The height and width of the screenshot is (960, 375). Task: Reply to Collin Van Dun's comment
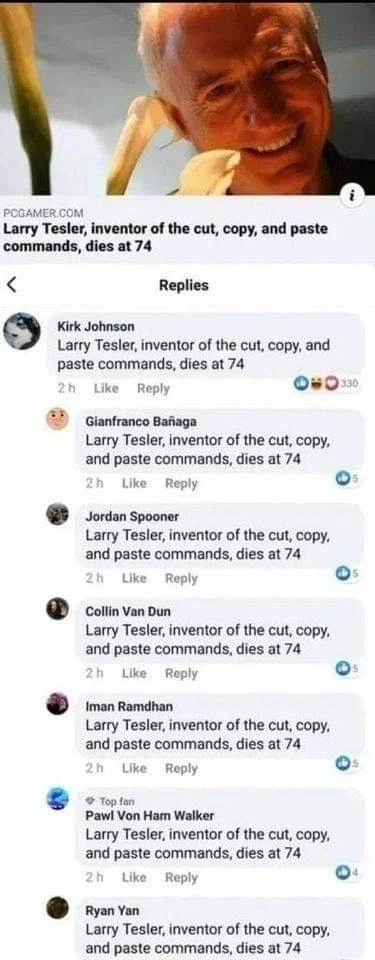(x=181, y=673)
